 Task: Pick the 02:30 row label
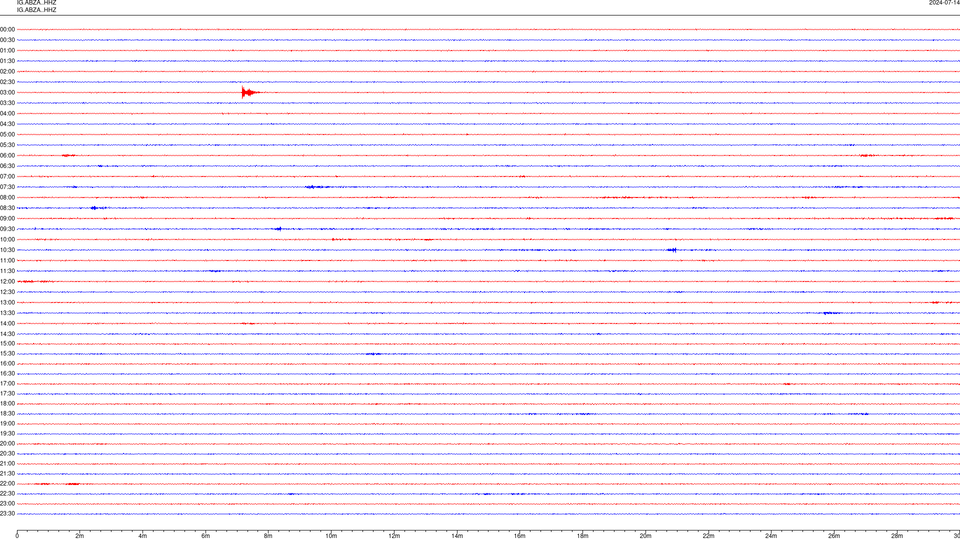click(x=7, y=82)
